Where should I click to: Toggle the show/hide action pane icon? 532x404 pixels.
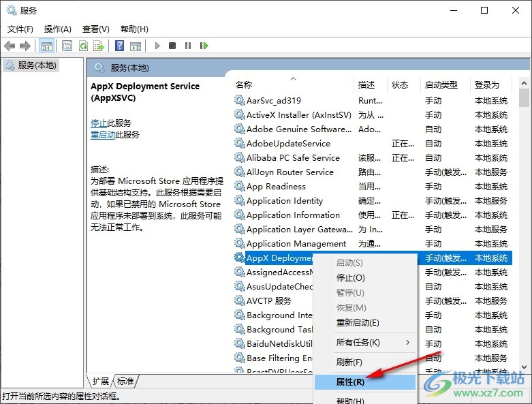(x=136, y=46)
